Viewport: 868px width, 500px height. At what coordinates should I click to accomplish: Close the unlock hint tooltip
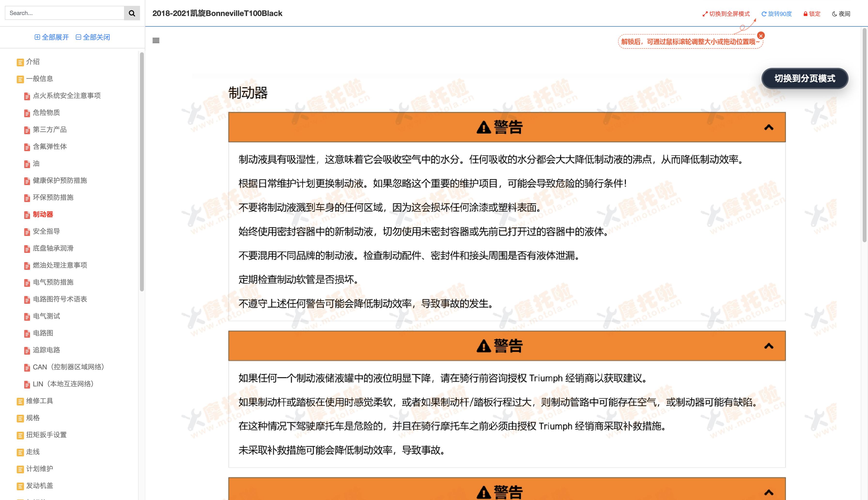761,36
